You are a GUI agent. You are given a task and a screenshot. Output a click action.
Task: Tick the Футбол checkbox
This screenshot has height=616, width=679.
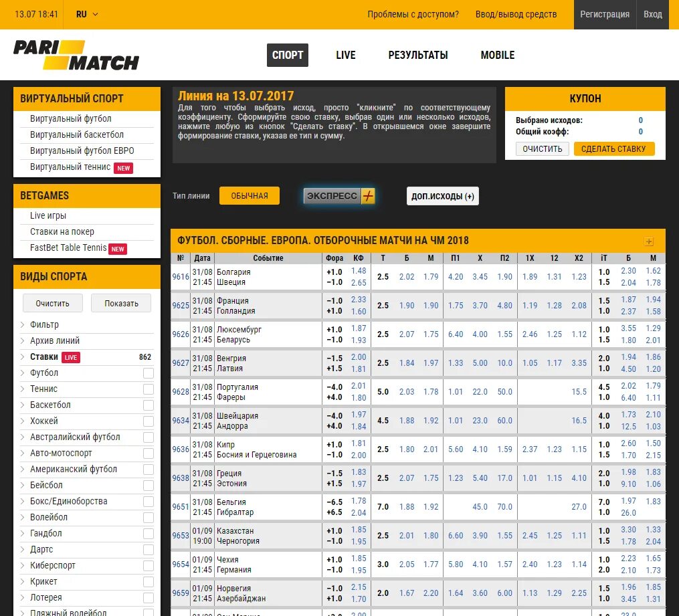pos(148,373)
